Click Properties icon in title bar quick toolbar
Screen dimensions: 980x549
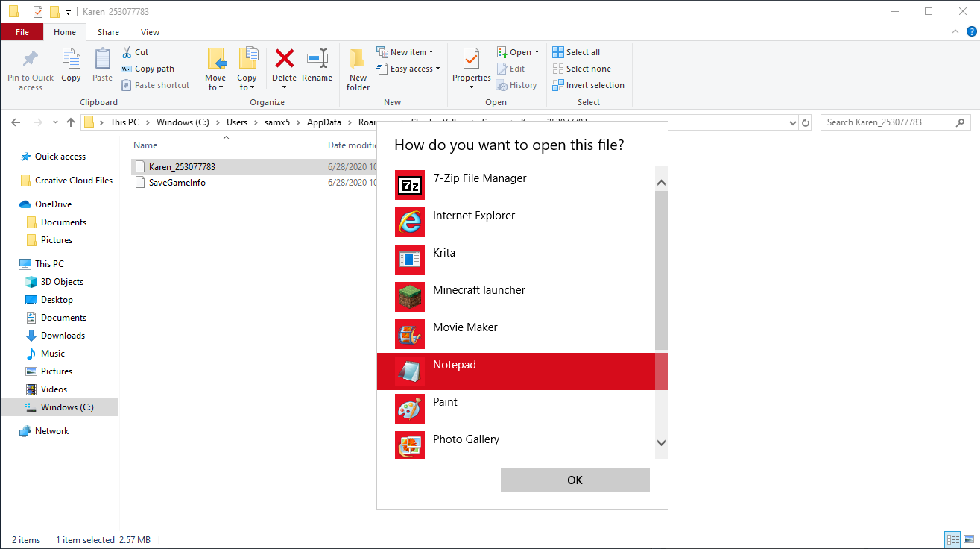tap(38, 12)
